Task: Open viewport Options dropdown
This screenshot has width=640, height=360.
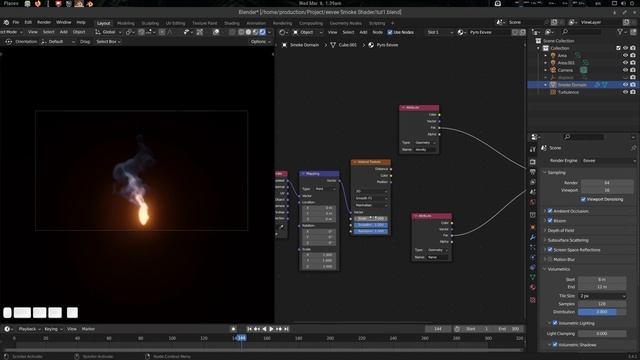Action: coord(260,42)
